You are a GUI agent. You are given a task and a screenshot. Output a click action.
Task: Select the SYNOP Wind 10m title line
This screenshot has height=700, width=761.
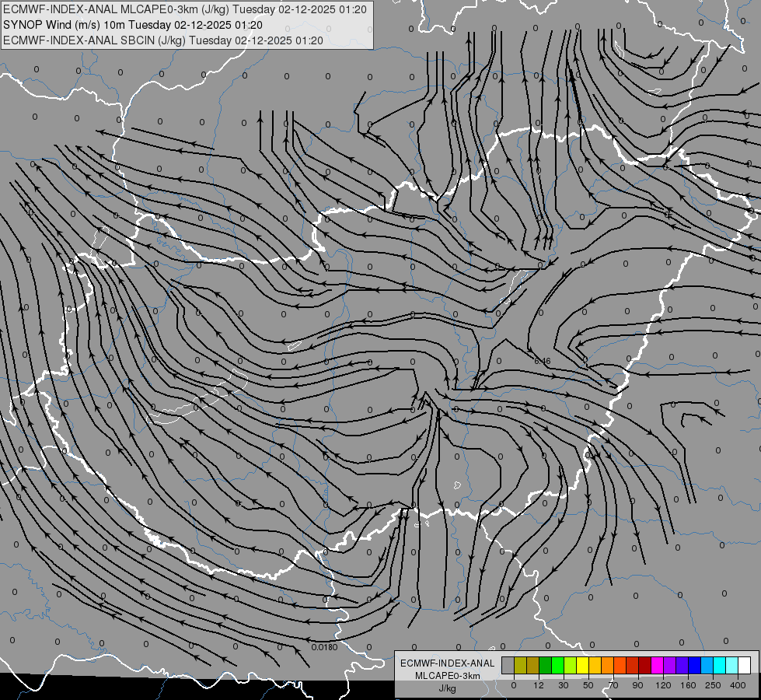click(x=132, y=25)
